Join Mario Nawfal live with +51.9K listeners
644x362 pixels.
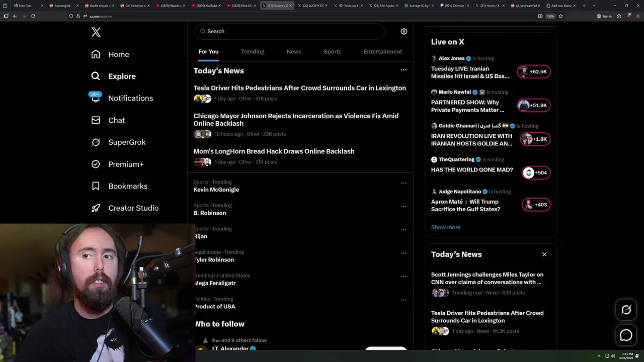pyautogui.click(x=534, y=105)
